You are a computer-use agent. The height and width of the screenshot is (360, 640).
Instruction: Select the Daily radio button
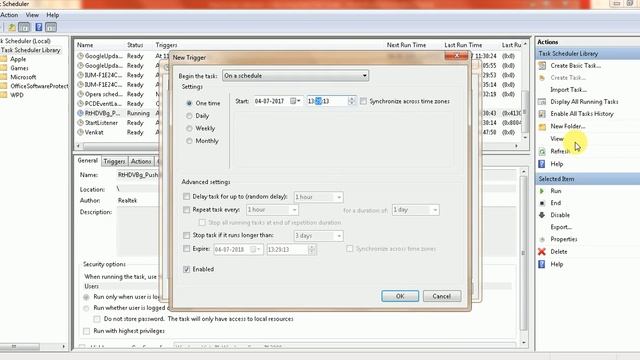[189, 116]
